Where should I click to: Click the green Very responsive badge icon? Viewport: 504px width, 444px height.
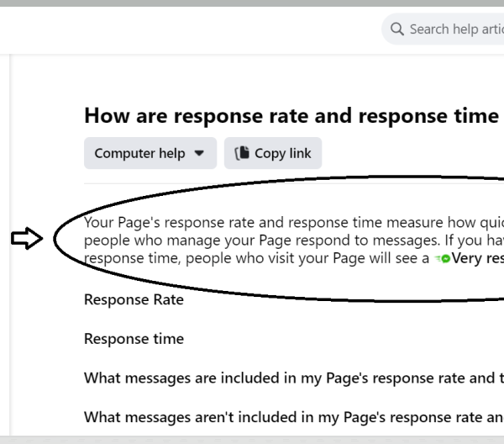pyautogui.click(x=443, y=258)
